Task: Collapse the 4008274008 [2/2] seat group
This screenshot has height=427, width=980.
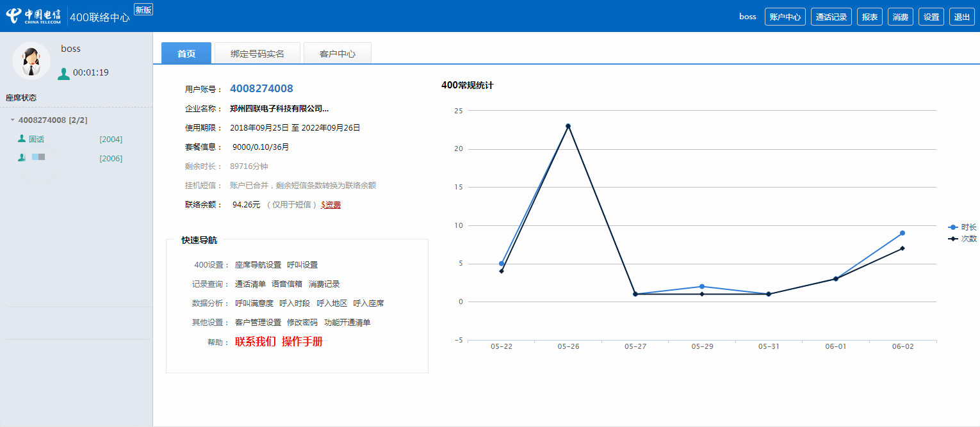Action: [13, 120]
